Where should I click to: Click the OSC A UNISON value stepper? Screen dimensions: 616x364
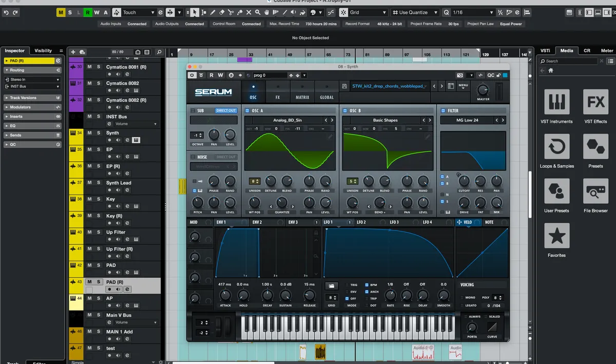pyautogui.click(x=254, y=181)
